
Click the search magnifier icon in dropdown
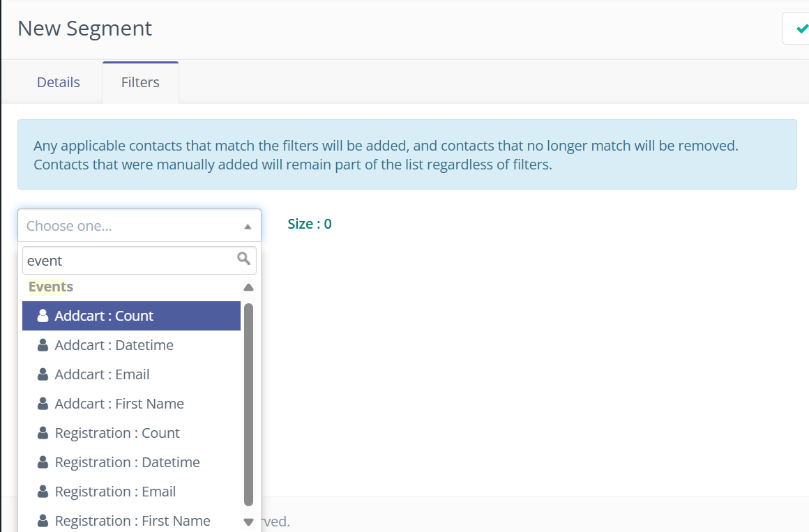click(243, 259)
